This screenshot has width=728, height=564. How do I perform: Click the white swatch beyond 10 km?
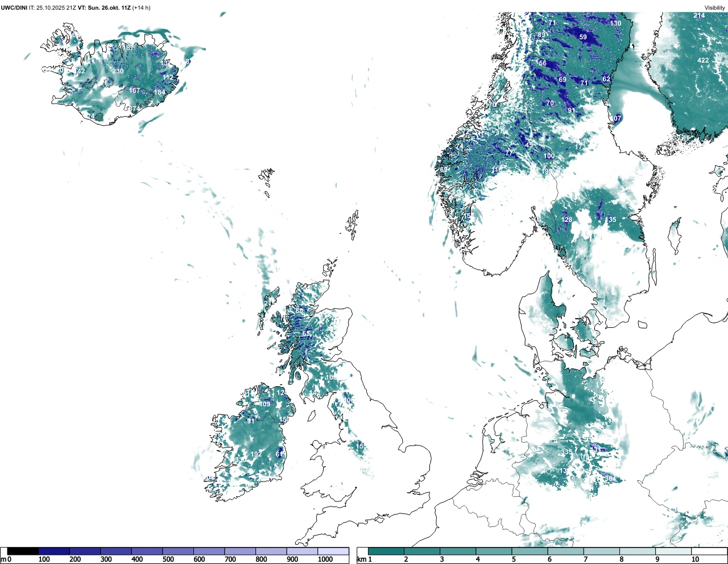pos(709,551)
